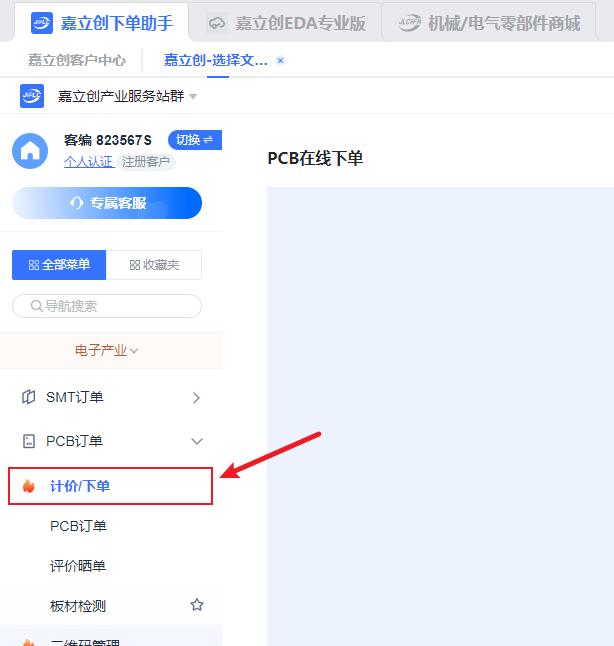Click the JLCFA logo beside 机械/电气零部件商城
614x646 pixels.
point(410,23)
